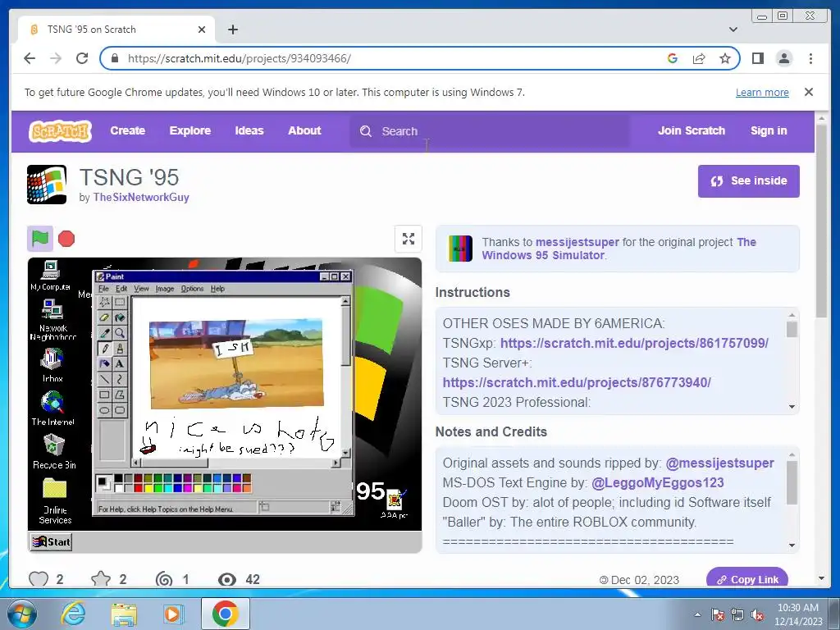Click Notes and Credits scroll down arrow
Viewport: 840px width, 630px height.
pos(792,546)
